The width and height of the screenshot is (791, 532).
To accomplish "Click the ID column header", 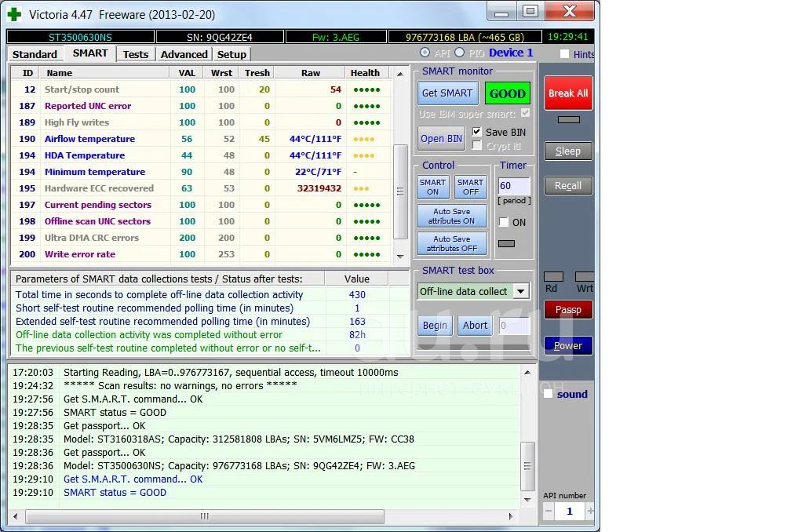I will click(x=27, y=73).
